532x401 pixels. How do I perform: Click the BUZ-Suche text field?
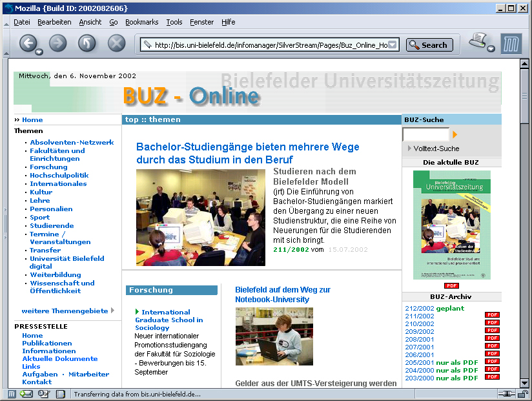[425, 134]
